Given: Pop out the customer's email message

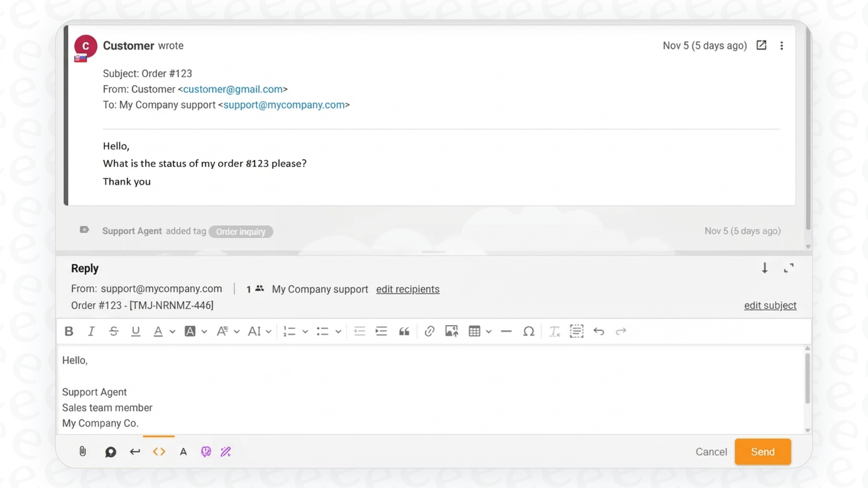Looking at the screenshot, I should click(x=761, y=45).
